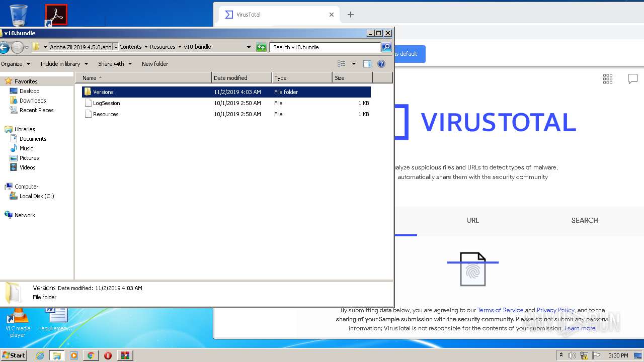Click the Start button

coord(14,355)
